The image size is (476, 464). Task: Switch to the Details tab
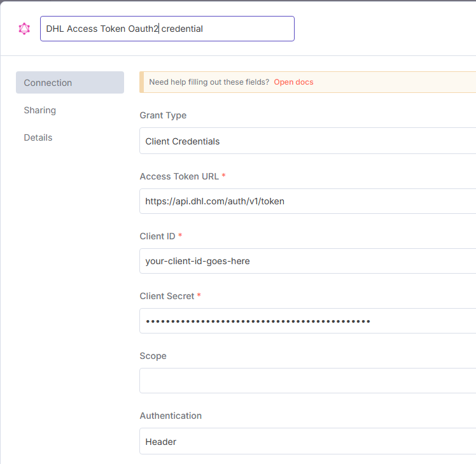pyautogui.click(x=38, y=137)
